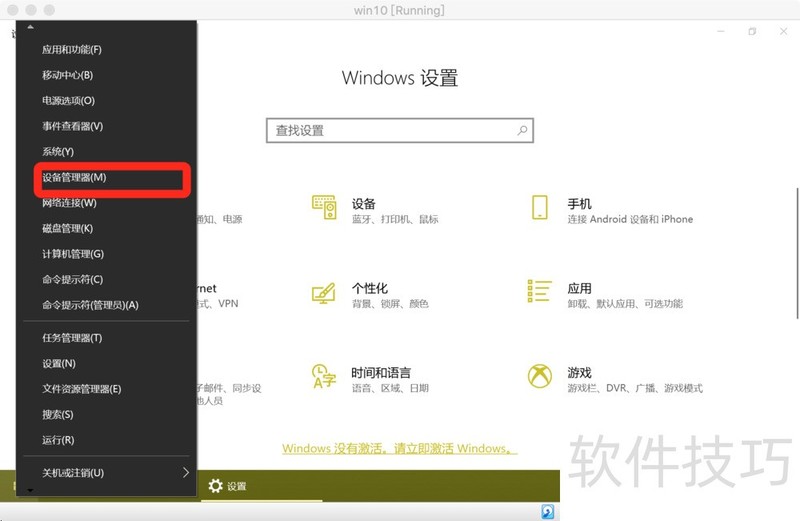Click the 应用 apps list icon

point(539,291)
